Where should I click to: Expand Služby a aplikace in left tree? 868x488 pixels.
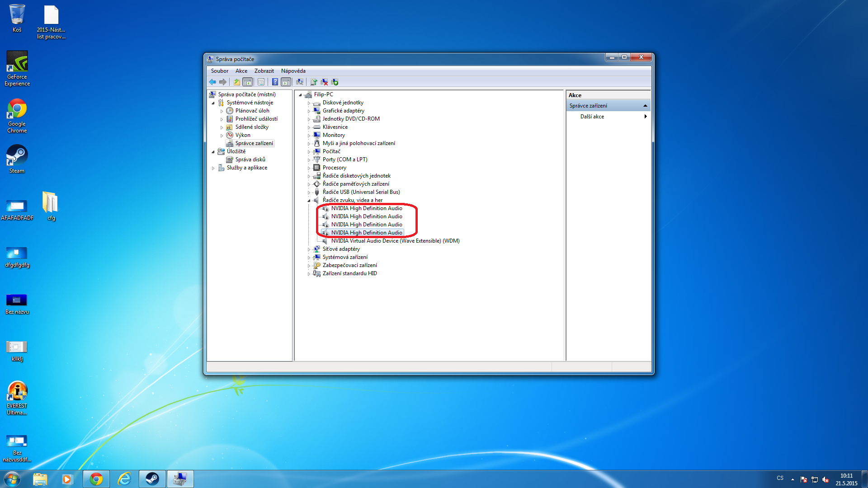click(x=213, y=168)
